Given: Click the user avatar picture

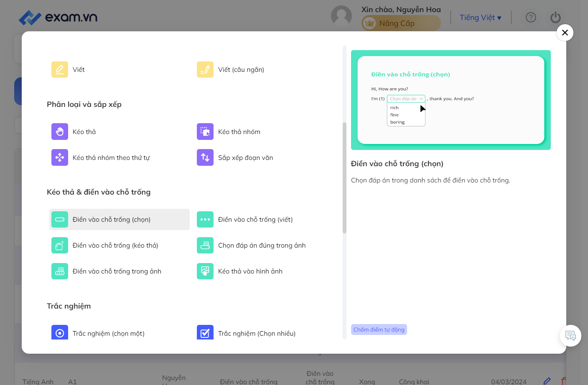Looking at the screenshot, I should pos(341,16).
